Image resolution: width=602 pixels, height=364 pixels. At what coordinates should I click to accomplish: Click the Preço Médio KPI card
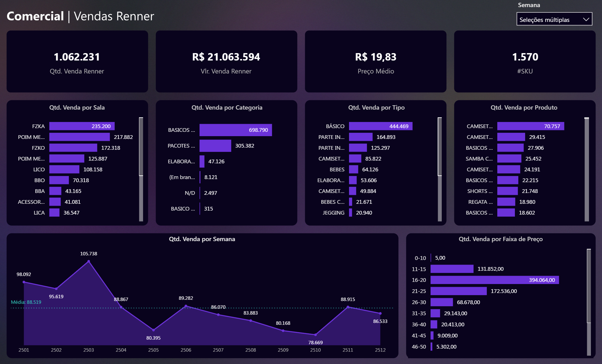point(375,61)
